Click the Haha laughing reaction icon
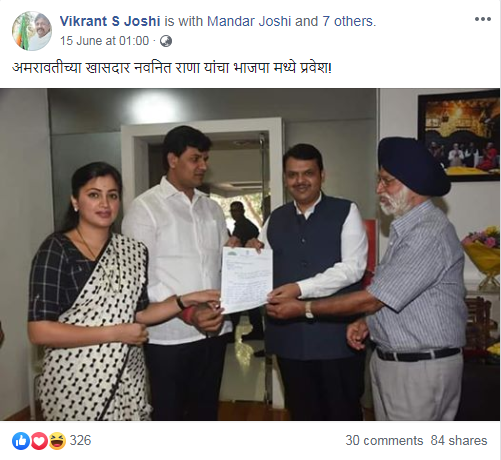 click(57, 441)
